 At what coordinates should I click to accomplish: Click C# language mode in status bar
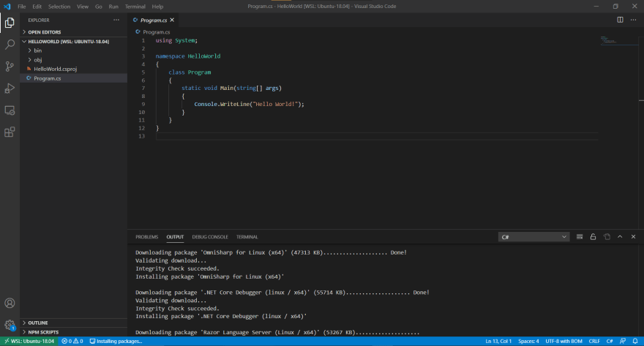(610, 341)
